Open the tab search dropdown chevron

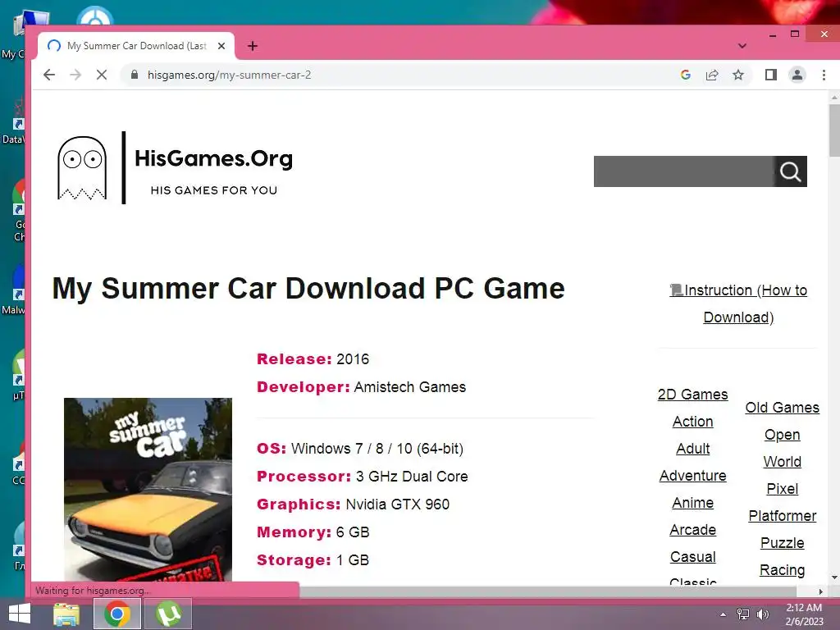click(742, 46)
